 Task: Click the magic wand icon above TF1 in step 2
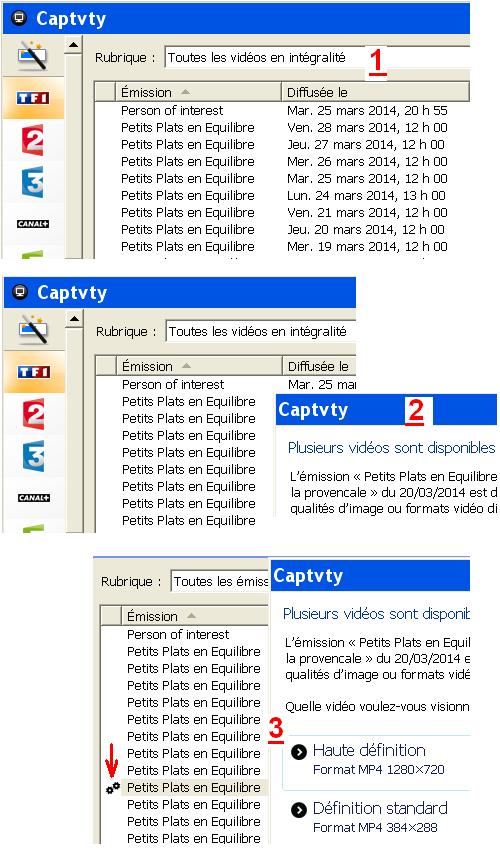tap(33, 329)
